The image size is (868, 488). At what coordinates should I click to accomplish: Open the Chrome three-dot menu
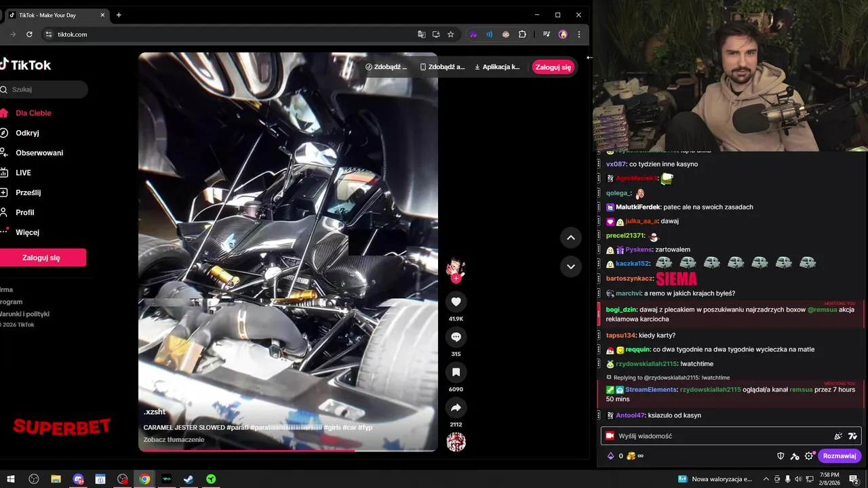[x=579, y=34]
